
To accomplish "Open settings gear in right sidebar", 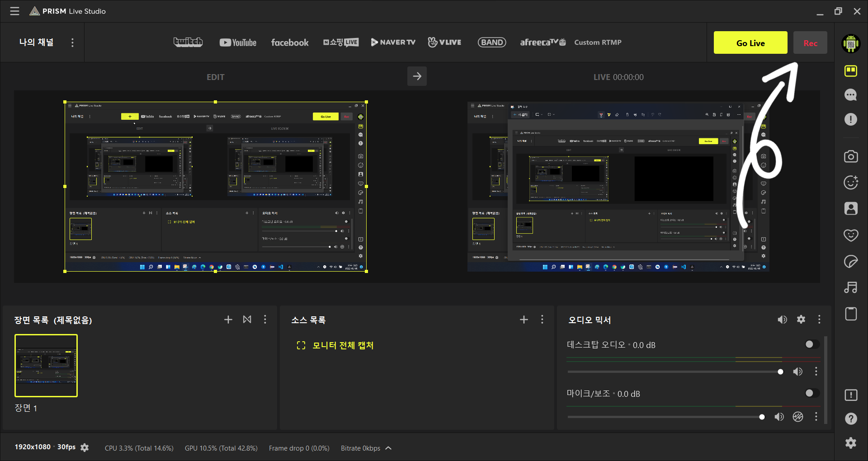I will pos(851,443).
